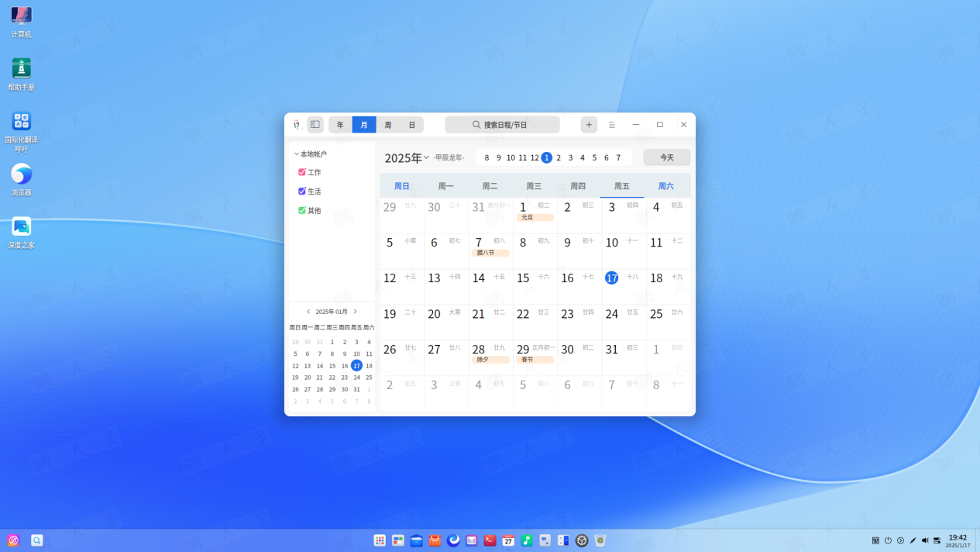This screenshot has height=552, width=980.
Task: Click the show desktop strip at taskbar edge
Action: click(x=977, y=540)
